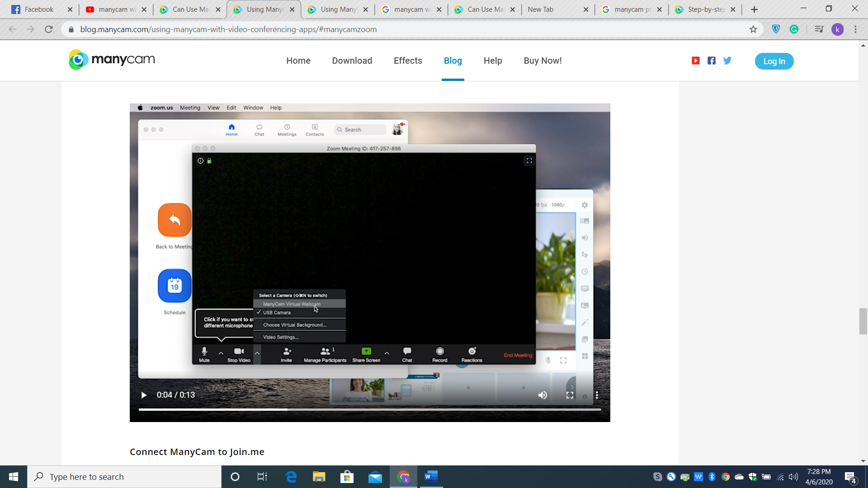
Task: Play the embedded video
Action: point(144,395)
